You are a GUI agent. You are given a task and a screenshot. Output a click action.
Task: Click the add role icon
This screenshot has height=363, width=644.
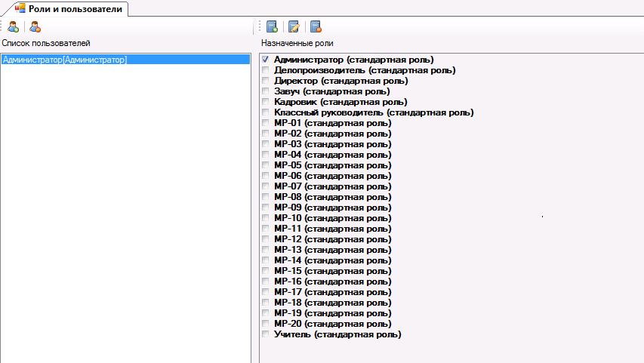[x=272, y=27]
